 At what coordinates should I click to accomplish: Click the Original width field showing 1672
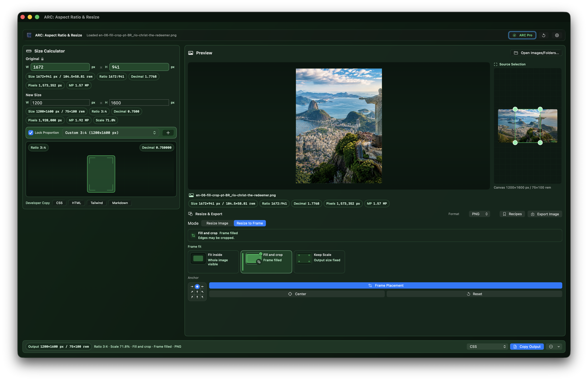pyautogui.click(x=60, y=67)
